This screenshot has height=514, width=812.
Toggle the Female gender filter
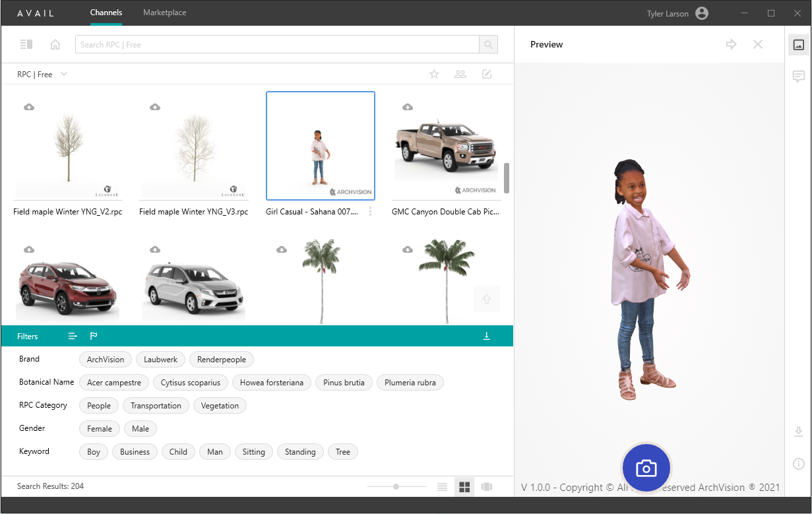tap(100, 429)
